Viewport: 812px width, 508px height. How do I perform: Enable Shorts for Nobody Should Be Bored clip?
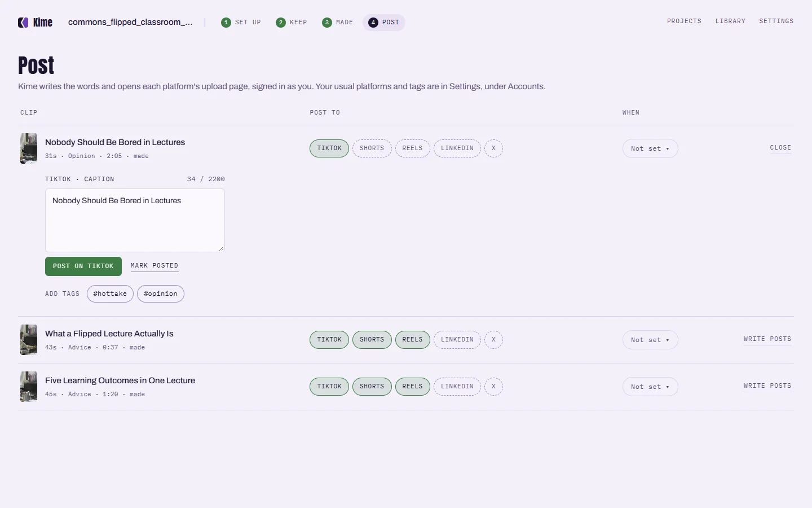click(x=372, y=148)
